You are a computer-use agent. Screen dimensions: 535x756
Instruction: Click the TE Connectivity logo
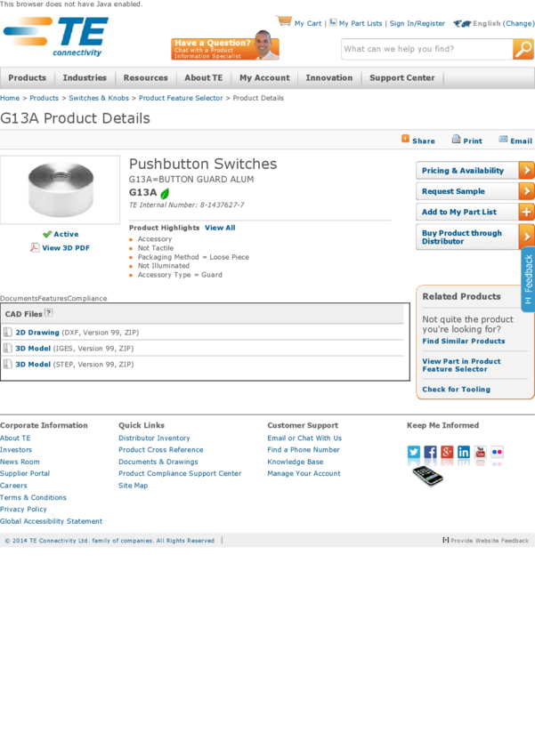[55, 37]
